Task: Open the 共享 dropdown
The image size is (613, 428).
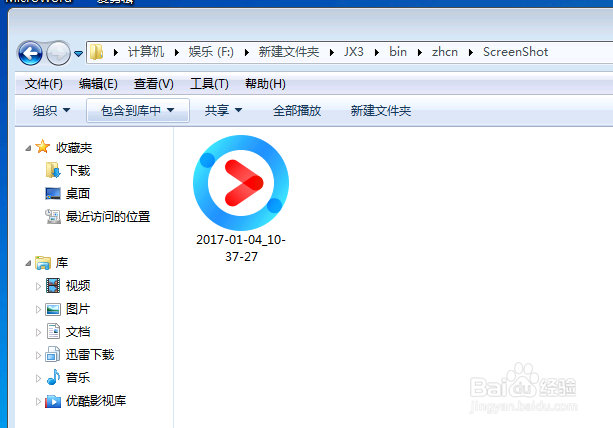Action: point(223,111)
